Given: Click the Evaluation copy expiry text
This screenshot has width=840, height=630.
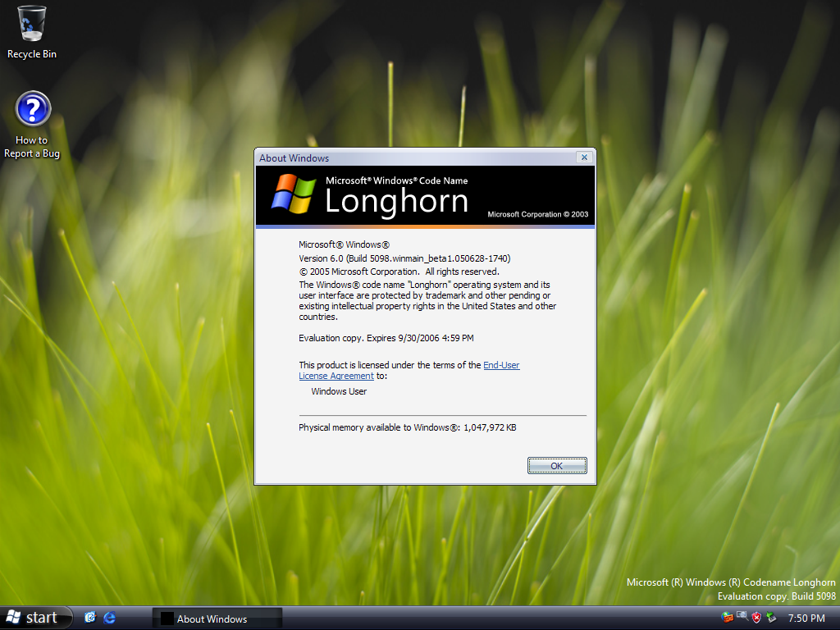Looking at the screenshot, I should [386, 338].
